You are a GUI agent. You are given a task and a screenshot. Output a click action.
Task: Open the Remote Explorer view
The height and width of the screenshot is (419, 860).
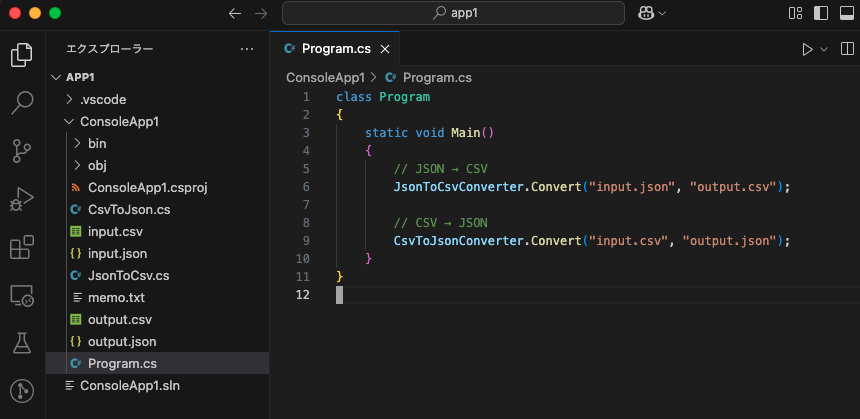pos(22,295)
